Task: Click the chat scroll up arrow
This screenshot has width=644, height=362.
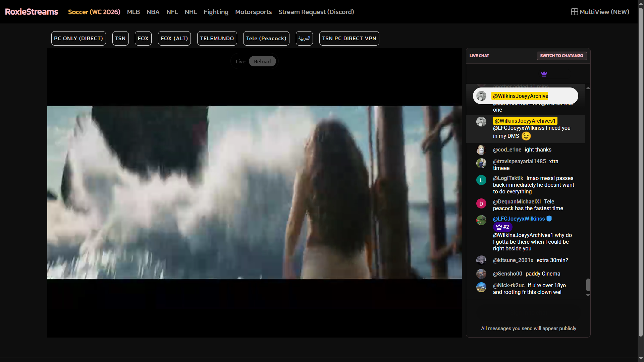Action: 588,88
